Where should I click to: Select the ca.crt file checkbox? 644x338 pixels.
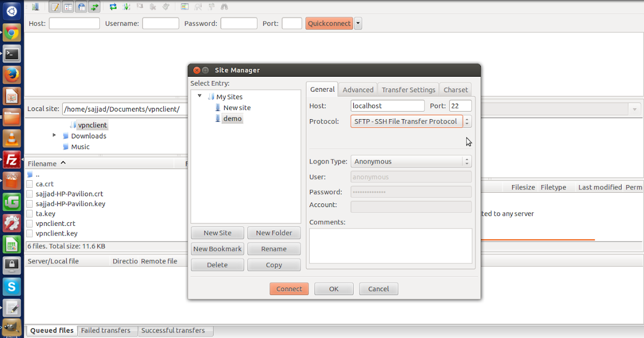(x=30, y=184)
